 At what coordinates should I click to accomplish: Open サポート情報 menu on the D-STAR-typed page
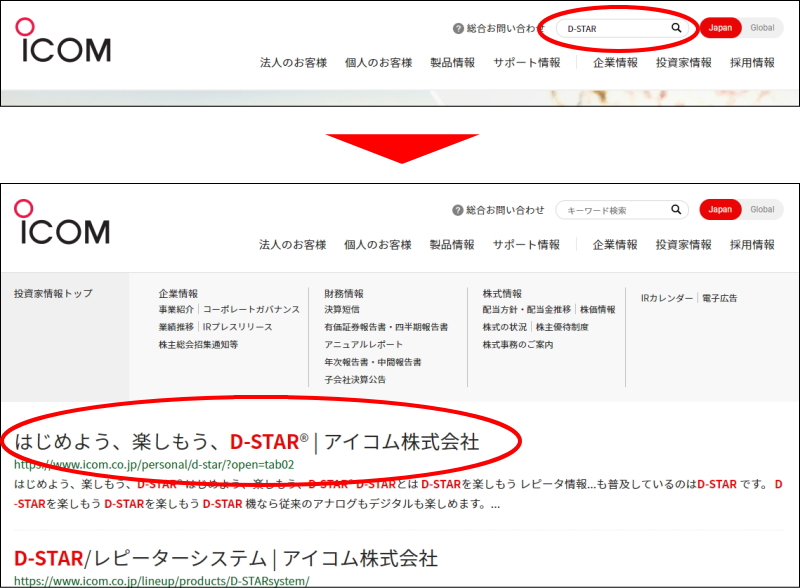click(527, 63)
